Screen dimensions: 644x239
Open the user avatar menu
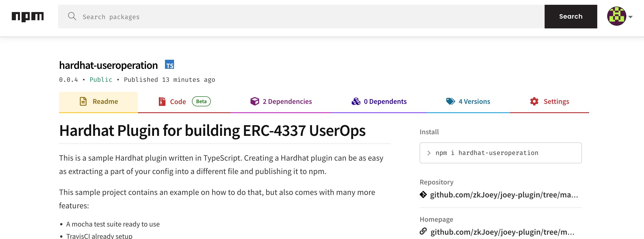coord(617,16)
